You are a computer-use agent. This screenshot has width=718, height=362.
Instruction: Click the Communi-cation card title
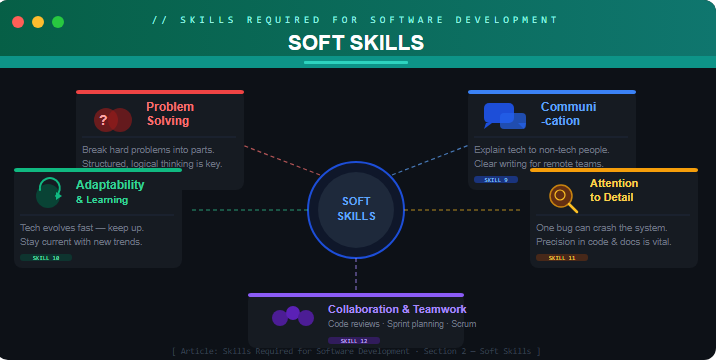tap(568, 113)
